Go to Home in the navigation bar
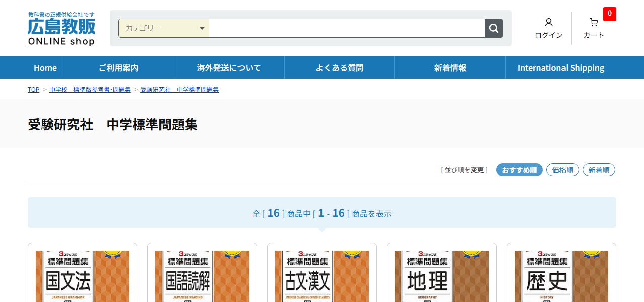 click(45, 68)
